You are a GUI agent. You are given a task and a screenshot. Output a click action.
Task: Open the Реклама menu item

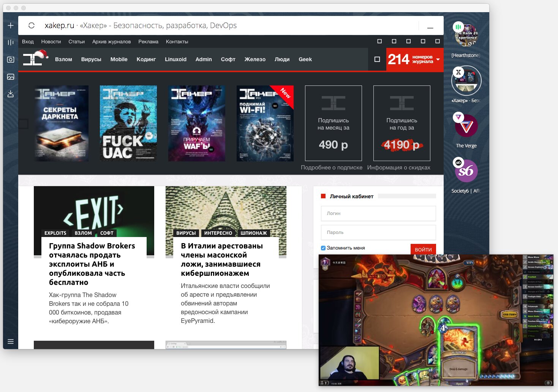(148, 42)
